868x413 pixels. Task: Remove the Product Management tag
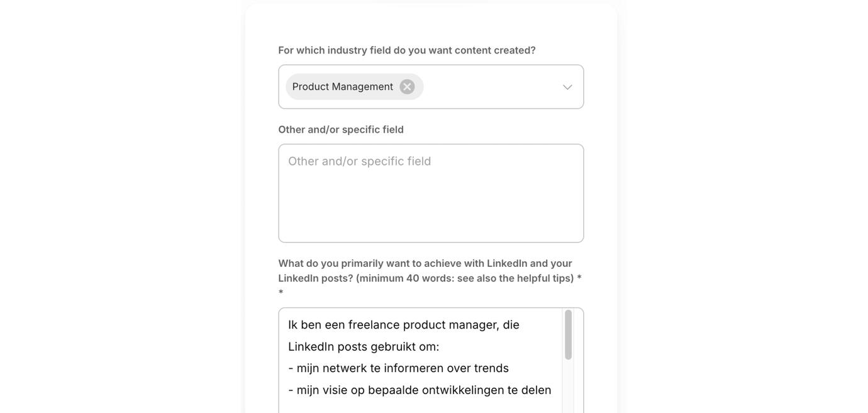pyautogui.click(x=407, y=87)
